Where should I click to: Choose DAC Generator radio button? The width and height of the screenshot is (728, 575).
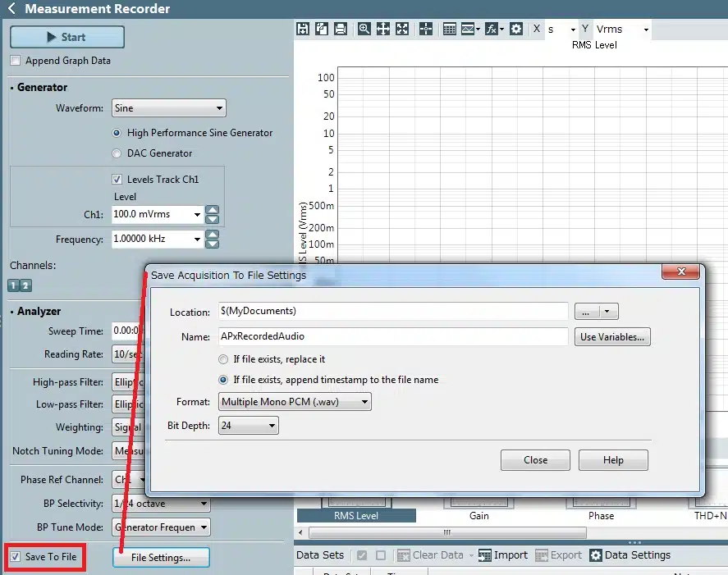(x=117, y=153)
